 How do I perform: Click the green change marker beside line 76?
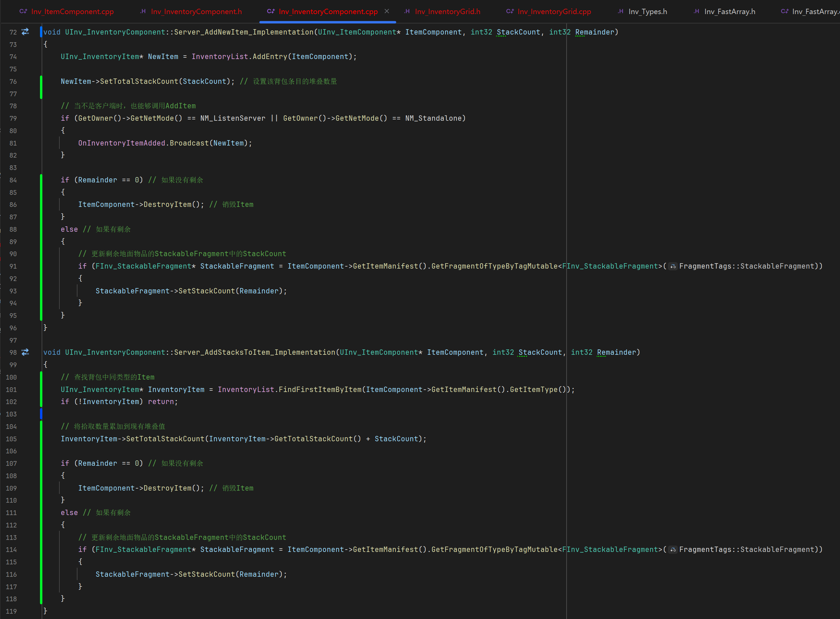41,82
